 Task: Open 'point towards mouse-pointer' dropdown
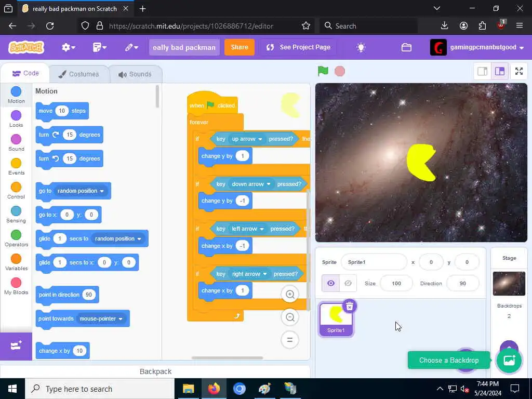101,318
